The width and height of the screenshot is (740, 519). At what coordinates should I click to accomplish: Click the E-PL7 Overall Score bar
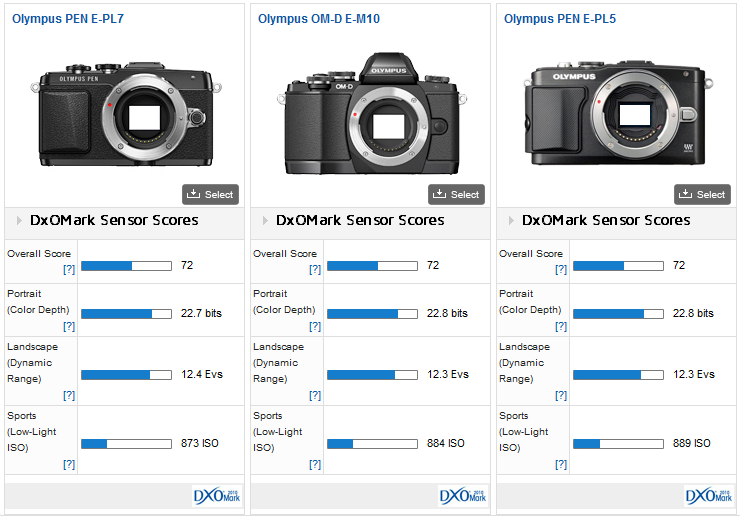point(126,266)
